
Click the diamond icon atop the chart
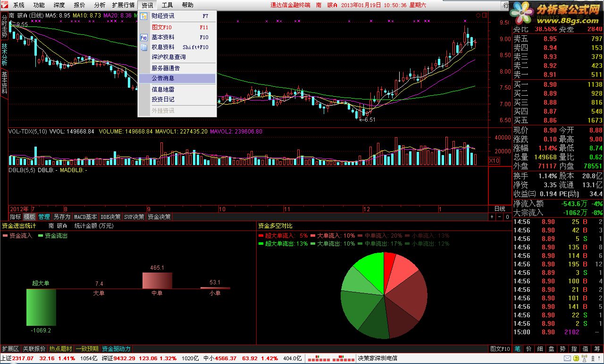[478, 16]
